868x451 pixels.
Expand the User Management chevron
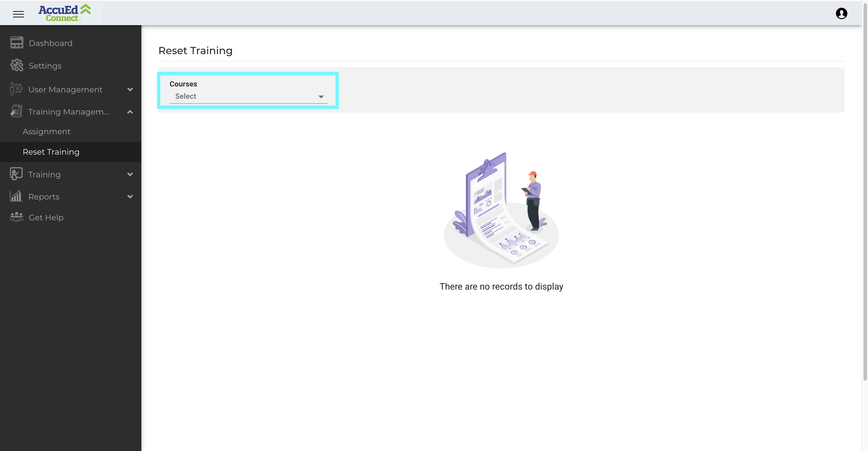pos(130,89)
